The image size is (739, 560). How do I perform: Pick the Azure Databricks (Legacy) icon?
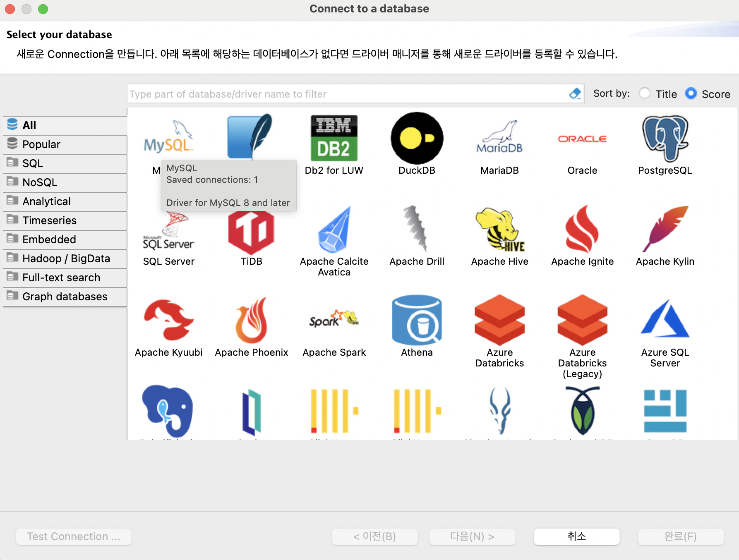pyautogui.click(x=582, y=320)
